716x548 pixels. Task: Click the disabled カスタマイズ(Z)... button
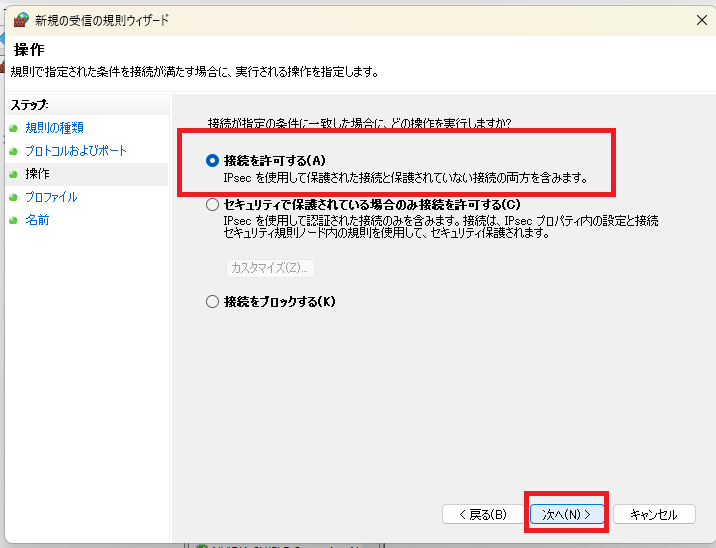pos(270,268)
